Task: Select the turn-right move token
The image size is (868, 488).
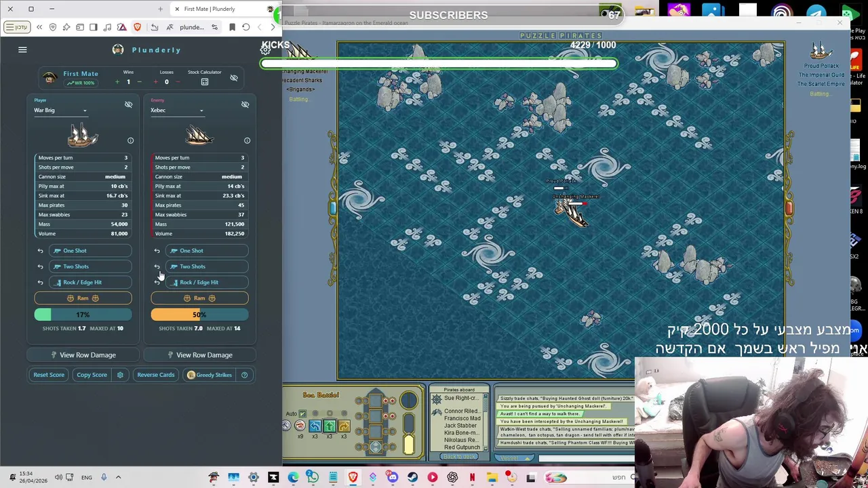Action: point(343,426)
